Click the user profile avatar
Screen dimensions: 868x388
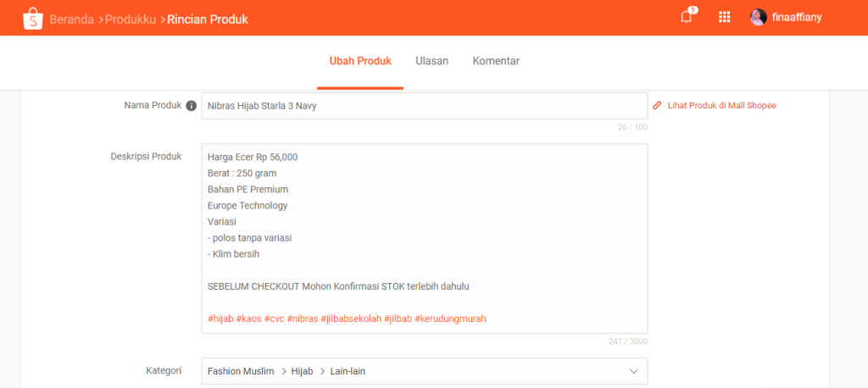pos(758,17)
